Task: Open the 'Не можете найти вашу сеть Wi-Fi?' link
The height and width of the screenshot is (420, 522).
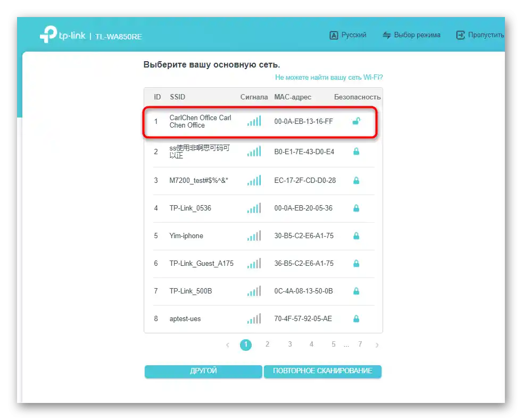Action: click(329, 78)
